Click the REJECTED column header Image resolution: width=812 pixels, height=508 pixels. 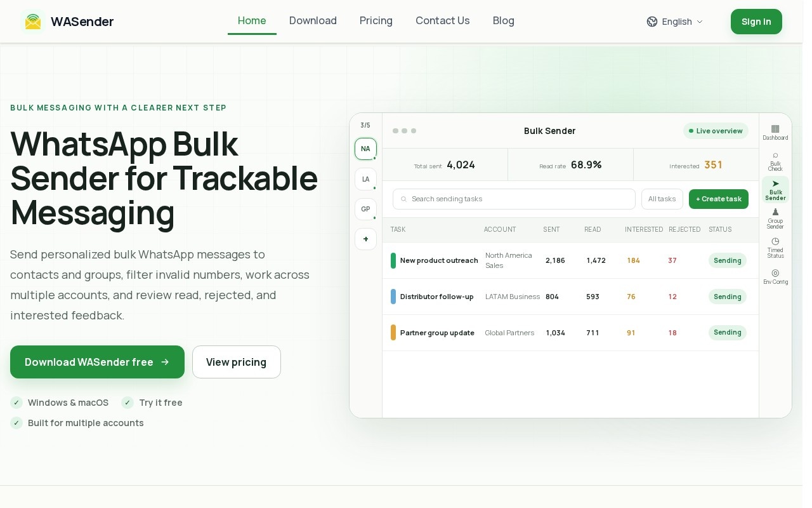[x=684, y=229]
